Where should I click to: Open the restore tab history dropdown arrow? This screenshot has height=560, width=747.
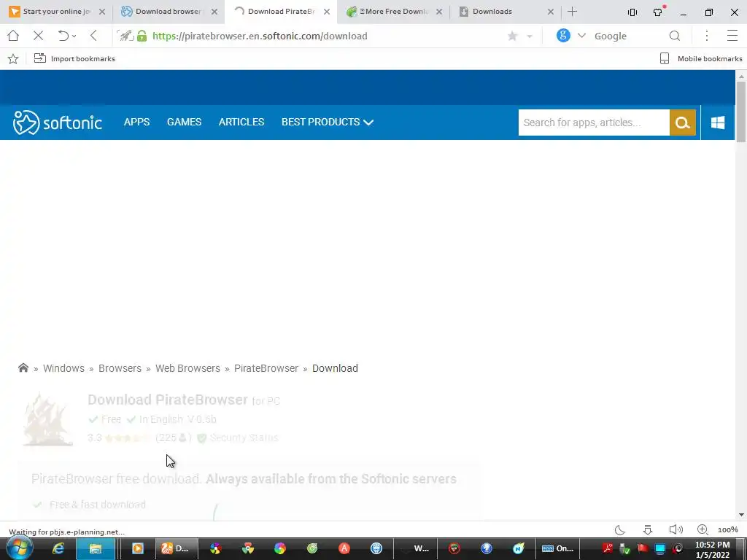(x=74, y=36)
